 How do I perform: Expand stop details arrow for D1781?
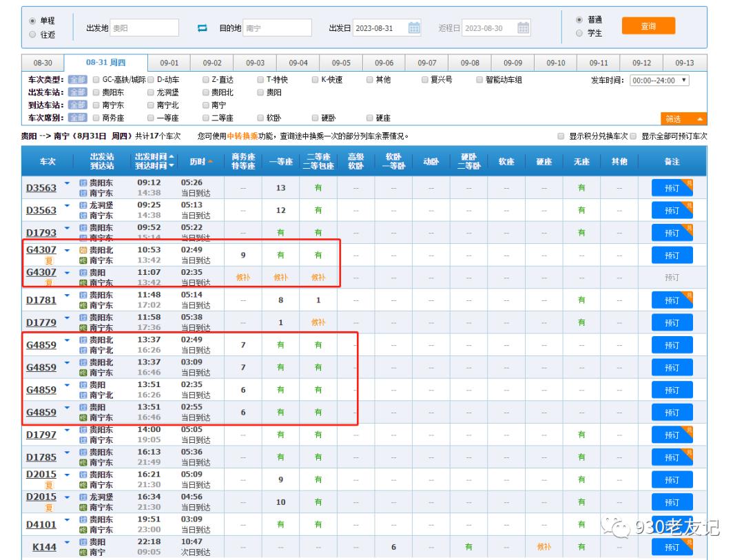[68, 295]
